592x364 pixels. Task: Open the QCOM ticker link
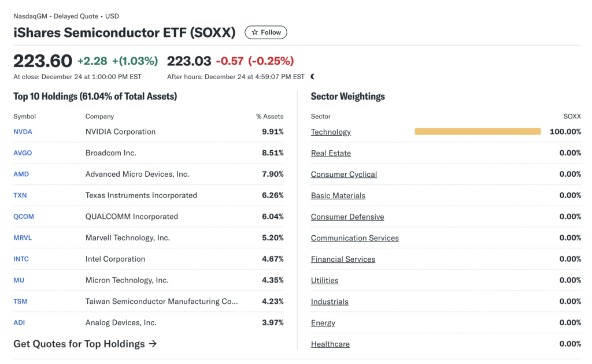click(x=24, y=217)
